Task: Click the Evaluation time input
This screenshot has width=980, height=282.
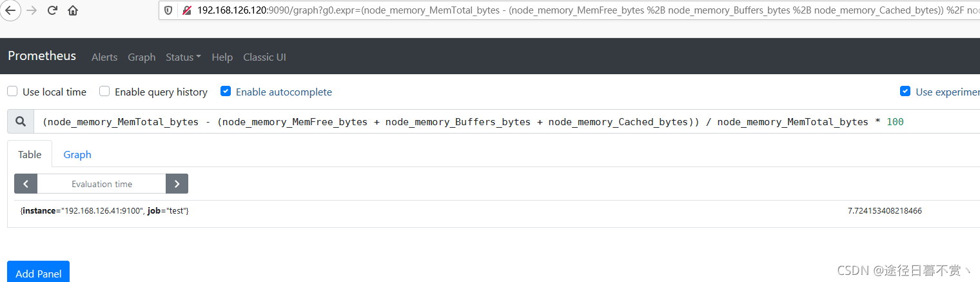Action: click(x=102, y=184)
